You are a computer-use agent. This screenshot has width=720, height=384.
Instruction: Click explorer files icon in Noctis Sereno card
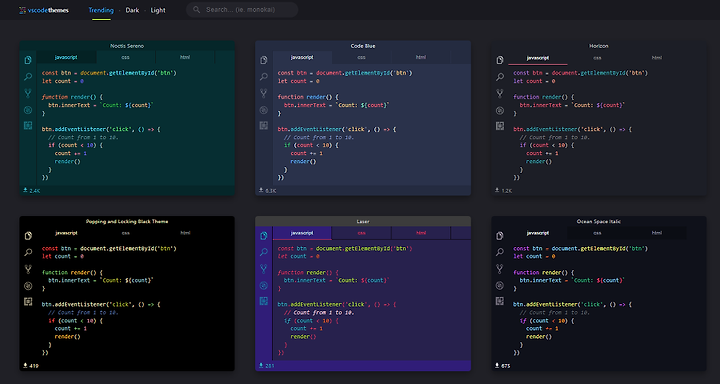[28, 60]
